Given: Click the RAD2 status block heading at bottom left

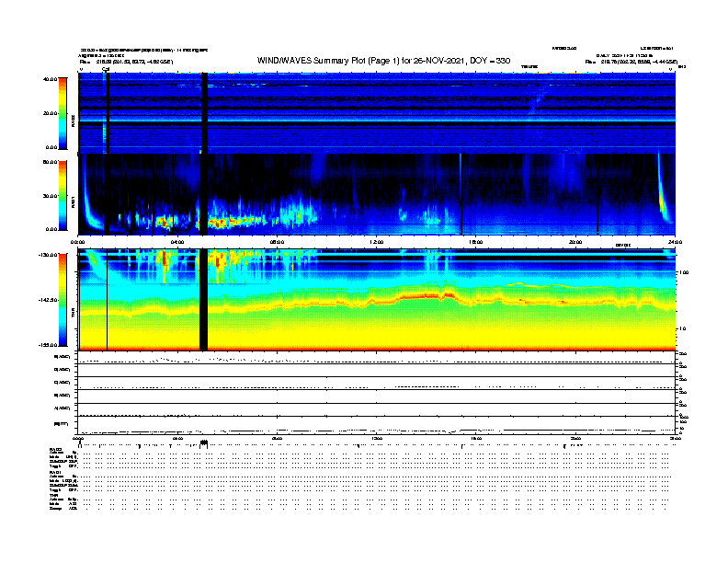Looking at the screenshot, I should pos(55,449).
